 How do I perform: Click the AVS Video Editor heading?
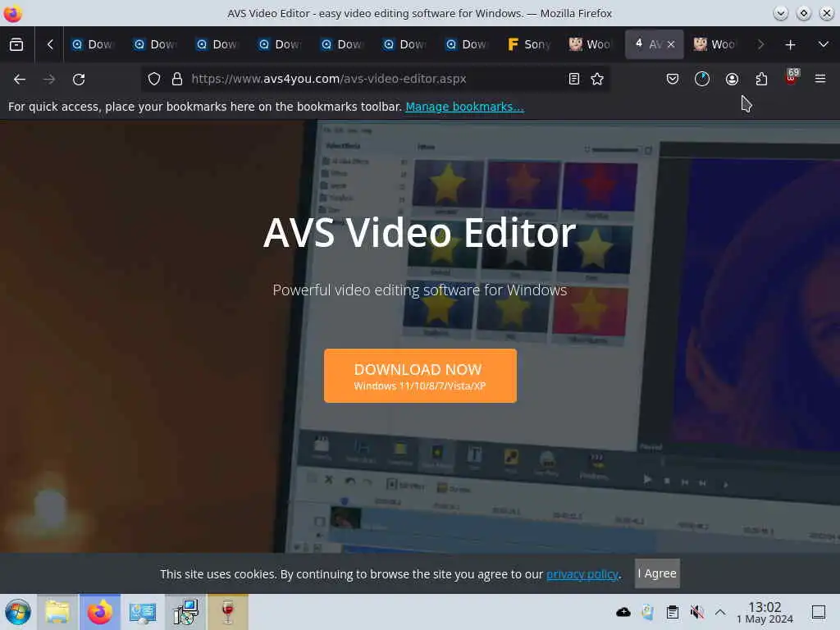tap(419, 232)
